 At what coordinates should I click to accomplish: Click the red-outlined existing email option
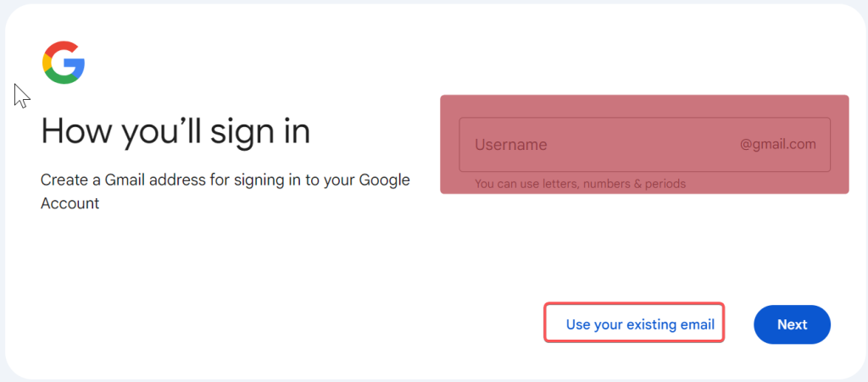(x=634, y=323)
